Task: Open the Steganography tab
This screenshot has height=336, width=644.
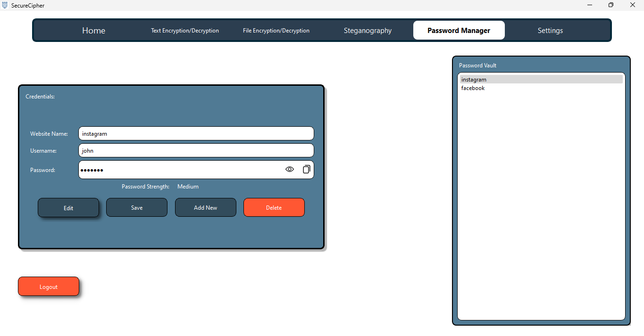Action: 368,31
